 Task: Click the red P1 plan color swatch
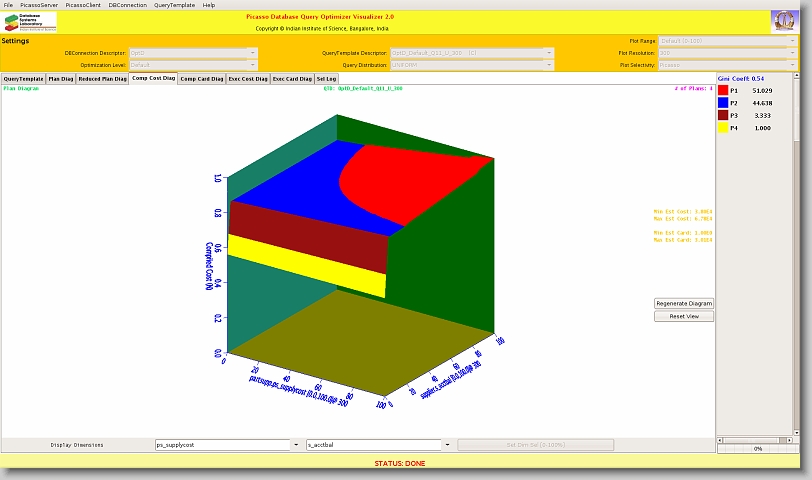tap(723, 90)
